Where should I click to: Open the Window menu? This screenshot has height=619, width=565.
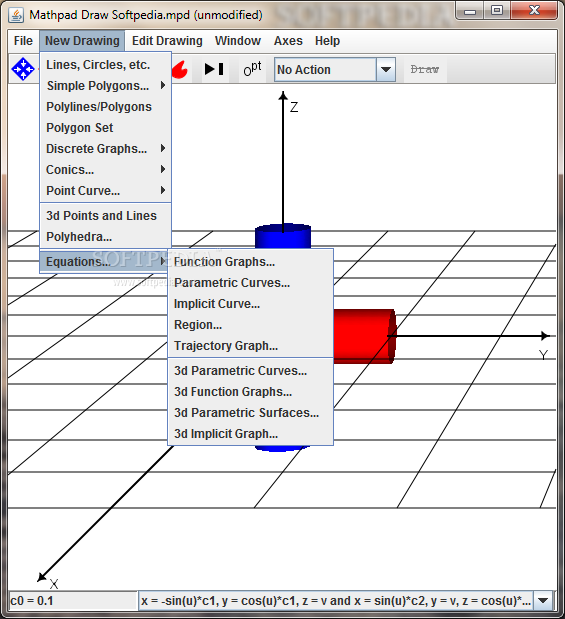(x=238, y=41)
